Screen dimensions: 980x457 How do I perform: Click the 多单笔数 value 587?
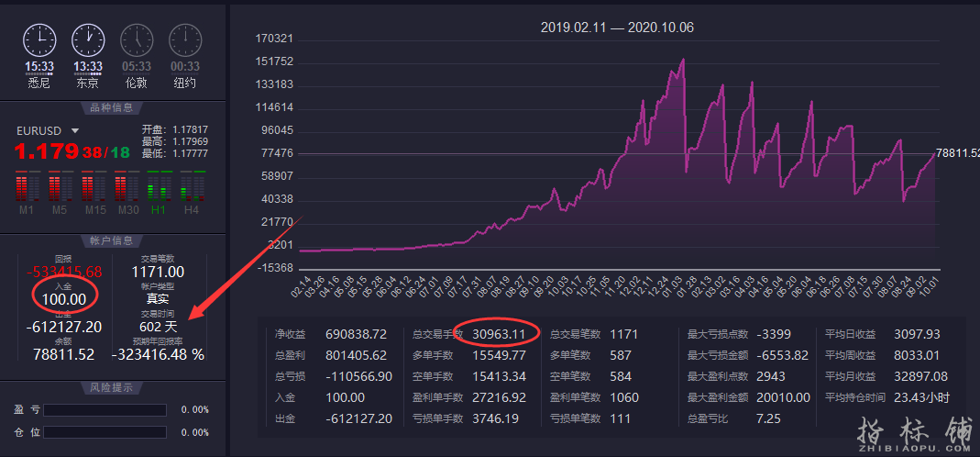coord(621,355)
